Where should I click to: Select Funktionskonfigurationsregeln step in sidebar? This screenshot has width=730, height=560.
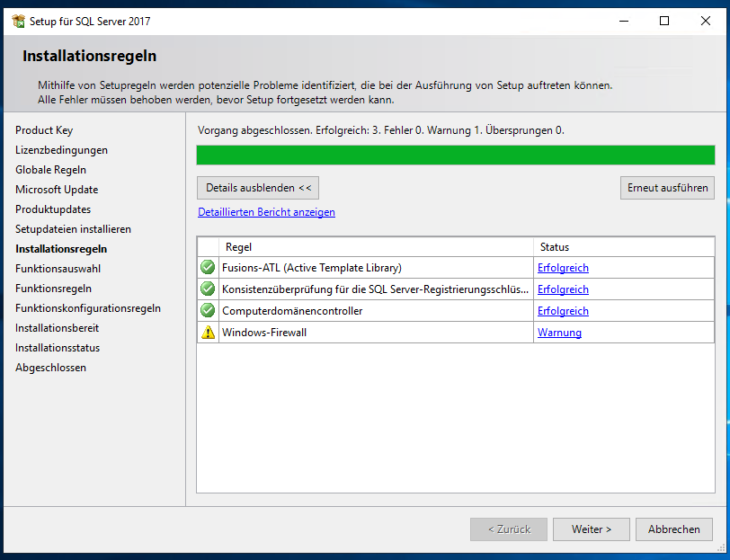(x=88, y=308)
